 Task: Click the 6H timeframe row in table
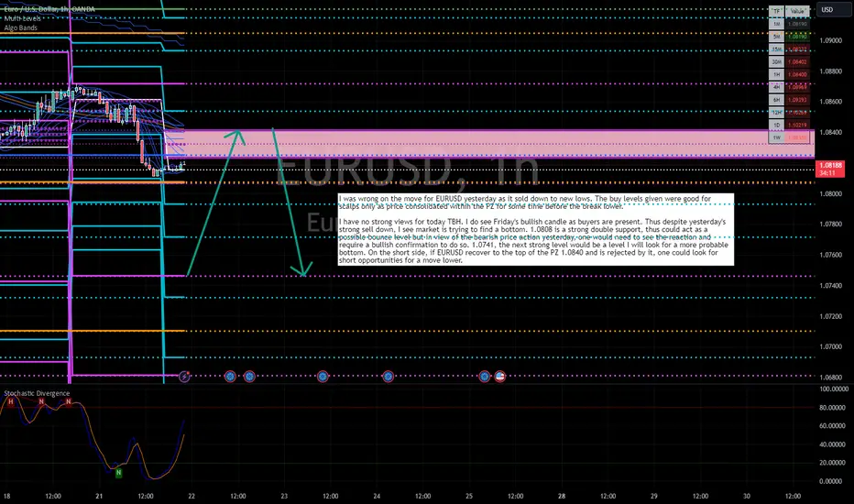tap(789, 100)
